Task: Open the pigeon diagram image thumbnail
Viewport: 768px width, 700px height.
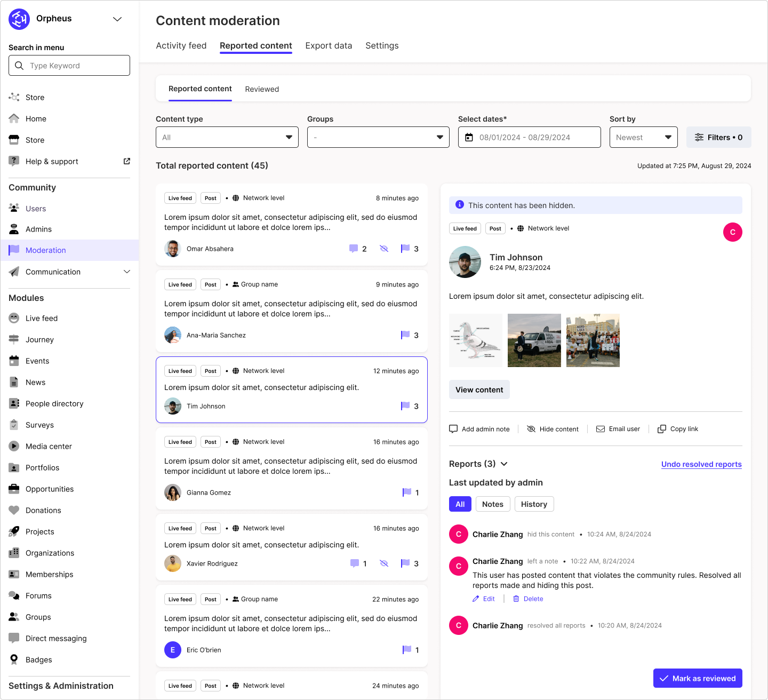Action: (476, 340)
